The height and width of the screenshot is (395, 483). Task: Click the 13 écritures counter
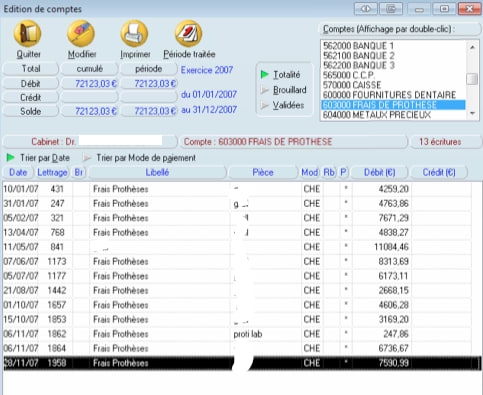445,142
